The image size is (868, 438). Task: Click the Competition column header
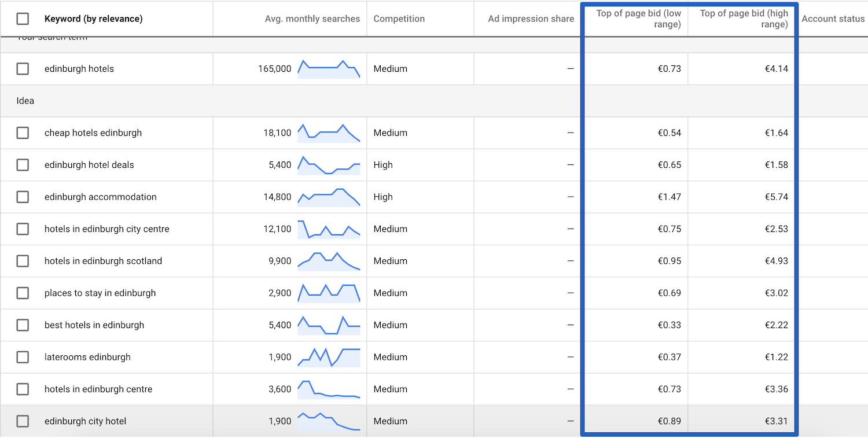(x=399, y=19)
